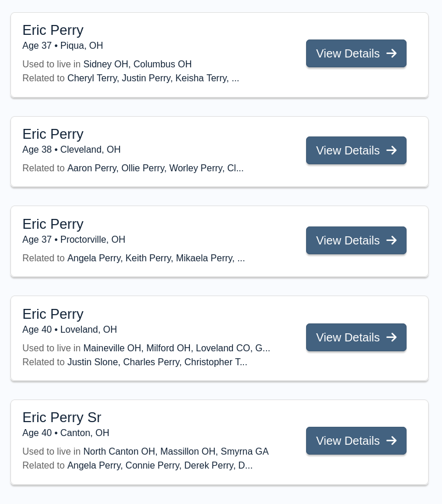Select the Eric Perry heading above Proctorville, OH

point(53,224)
